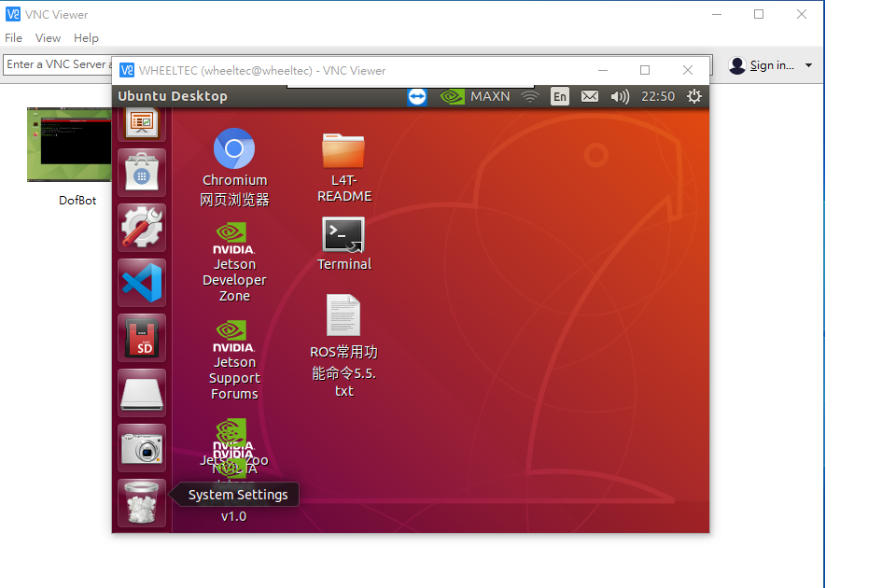
Task: Open Chromium web browser desktop icon
Action: 233,148
